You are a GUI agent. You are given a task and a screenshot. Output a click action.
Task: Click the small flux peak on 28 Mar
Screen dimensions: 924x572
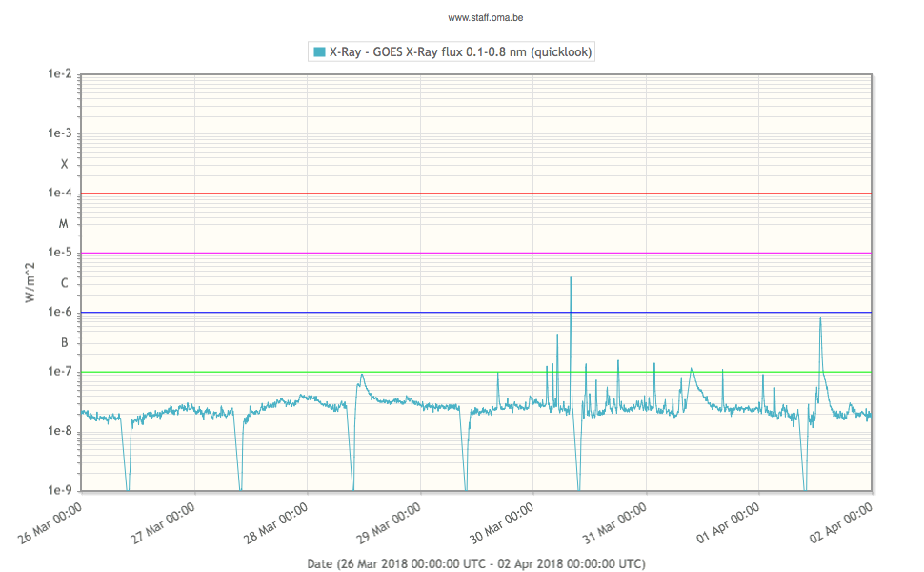pos(361,376)
